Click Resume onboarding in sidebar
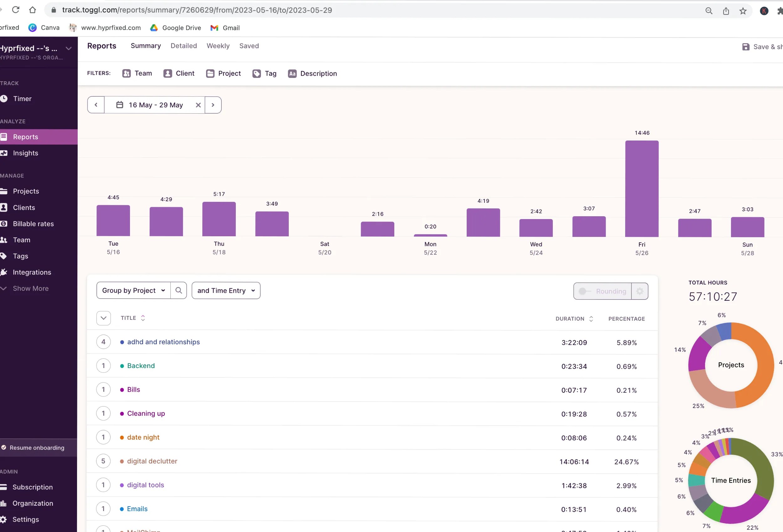Image resolution: width=783 pixels, height=532 pixels. tap(36, 448)
